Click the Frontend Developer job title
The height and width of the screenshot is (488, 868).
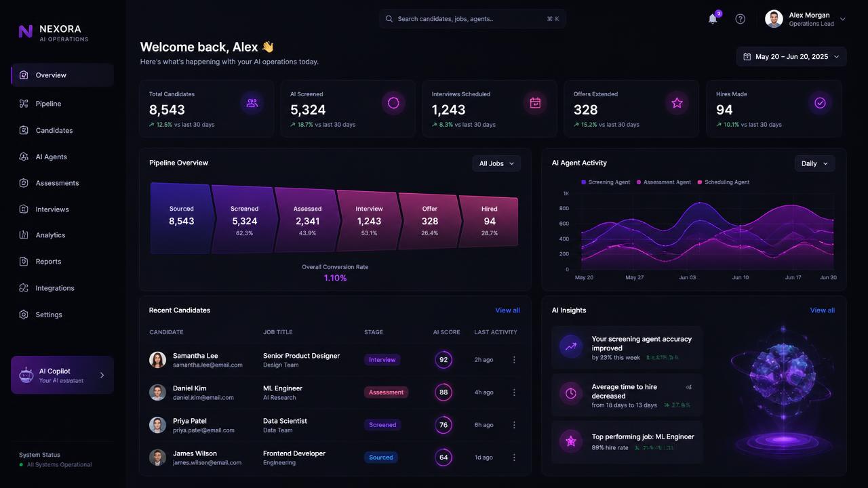pos(294,453)
